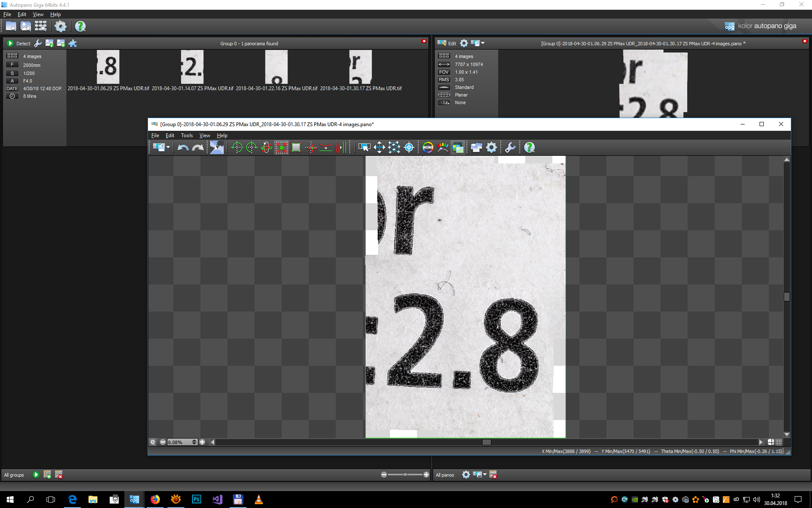
Task: Add images to group icon
Action: click(x=61, y=43)
